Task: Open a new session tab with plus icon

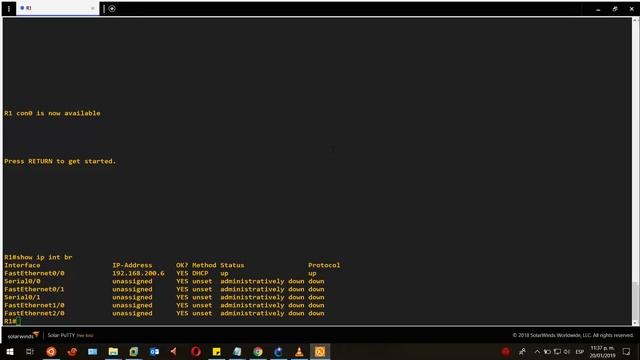Action: [x=112, y=9]
